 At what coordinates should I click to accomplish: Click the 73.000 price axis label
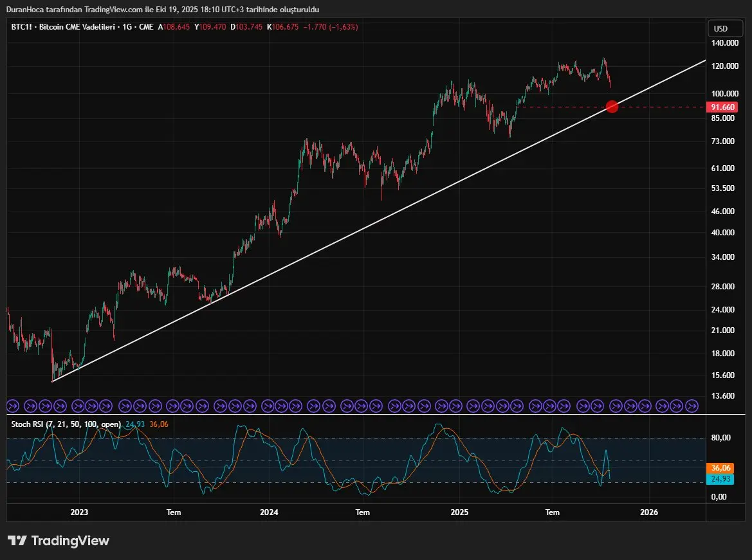coord(723,141)
